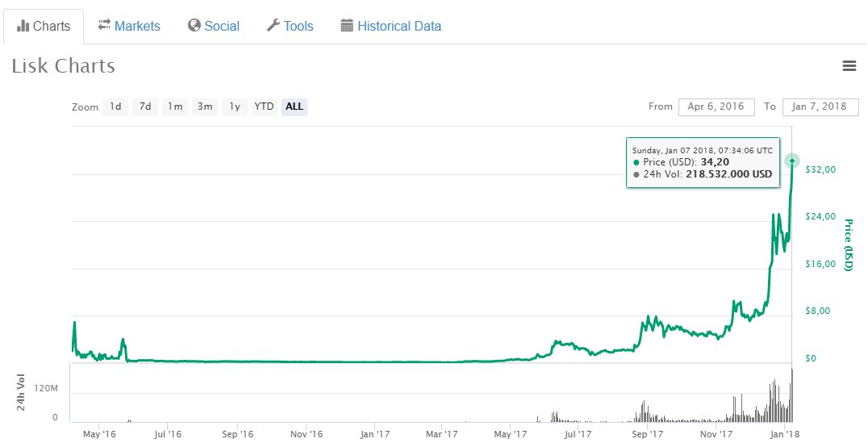
Task: Click the Price (USD) axis title
Action: tap(848, 245)
